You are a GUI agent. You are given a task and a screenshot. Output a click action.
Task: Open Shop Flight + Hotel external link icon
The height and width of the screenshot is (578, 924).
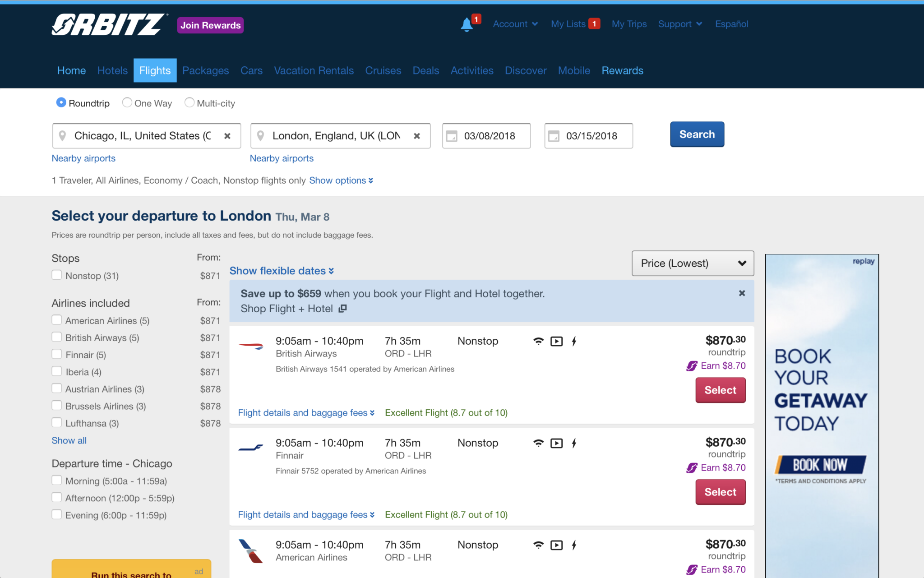point(342,309)
